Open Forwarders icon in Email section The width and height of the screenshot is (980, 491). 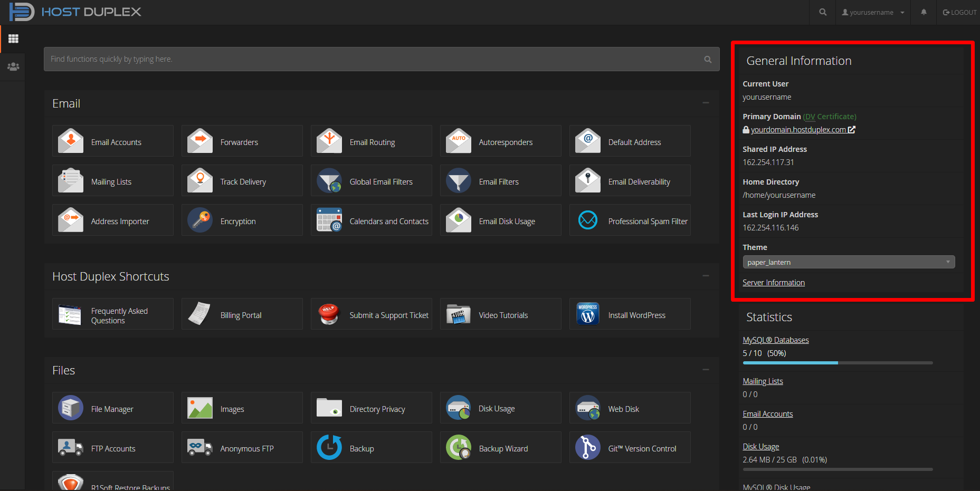click(200, 141)
